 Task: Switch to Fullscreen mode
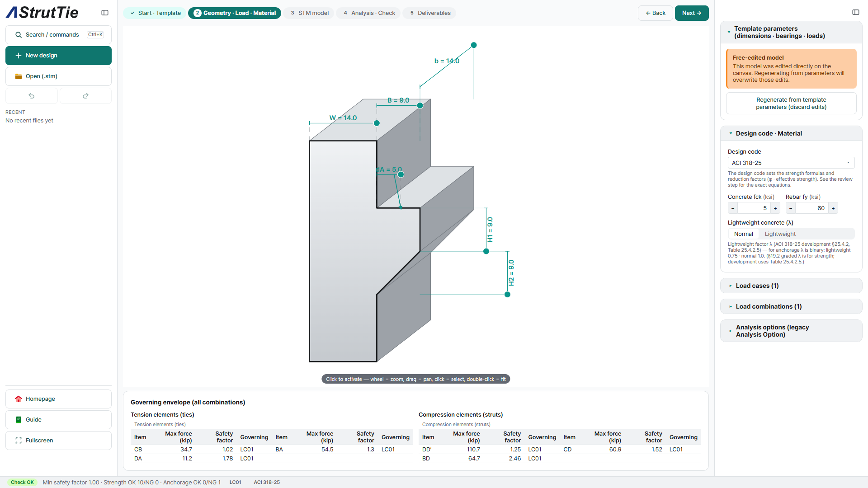(58, 441)
